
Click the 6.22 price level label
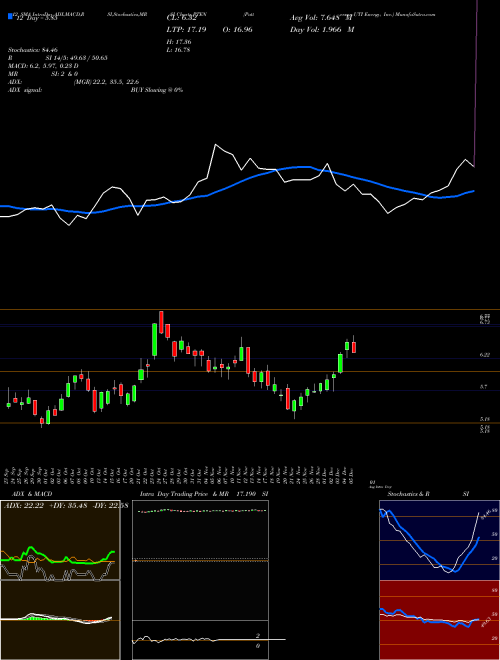tap(484, 355)
